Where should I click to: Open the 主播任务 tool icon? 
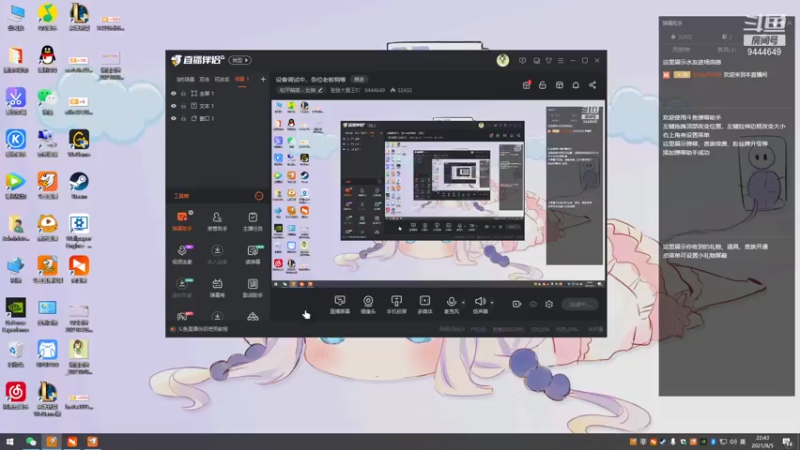point(253,221)
